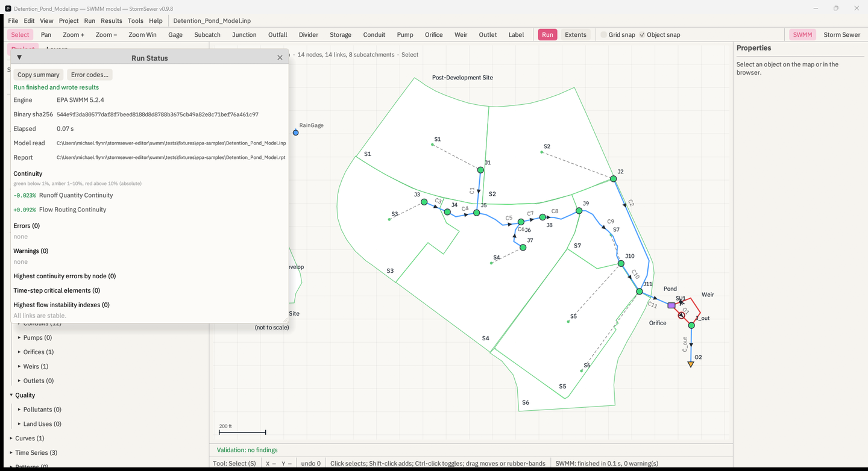Select junction node J2 on the map
The height and width of the screenshot is (471, 868).
(613, 179)
